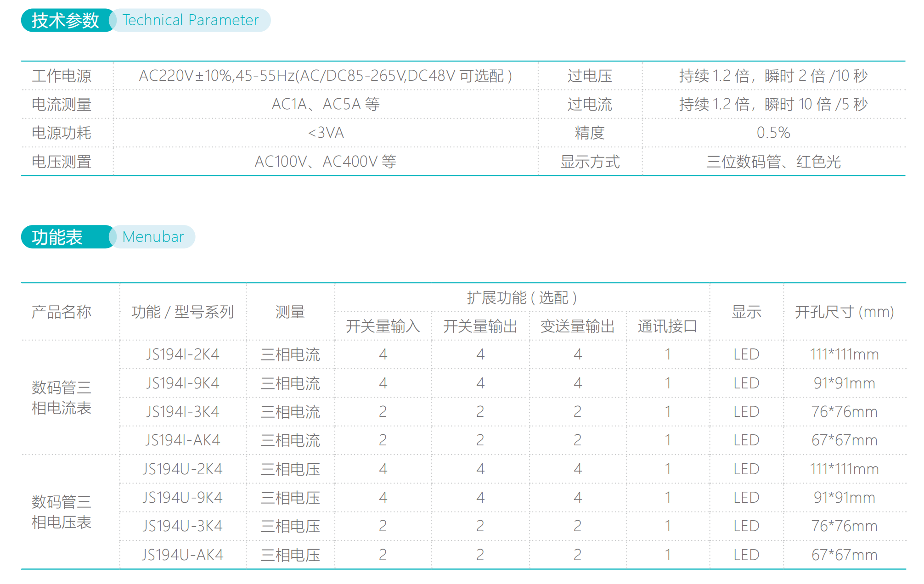Click the 通讯接口 column header
Viewport: 924px width, 584px height.
point(667,326)
